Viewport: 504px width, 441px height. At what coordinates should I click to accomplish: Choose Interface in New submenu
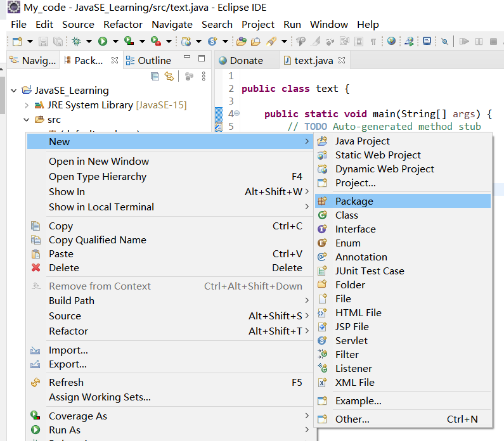pos(403,229)
